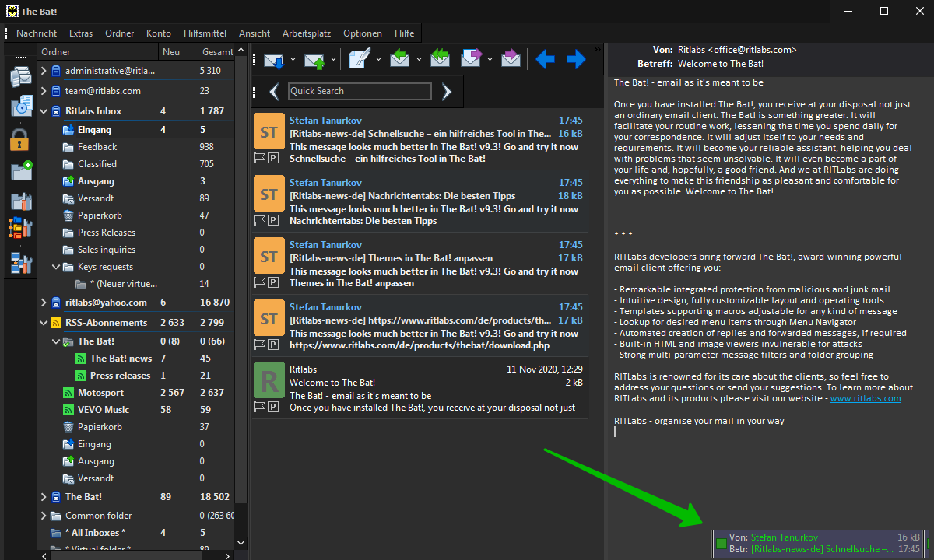Toggle flag on the Schnellsuche message
The image size is (934, 560).
(260, 159)
